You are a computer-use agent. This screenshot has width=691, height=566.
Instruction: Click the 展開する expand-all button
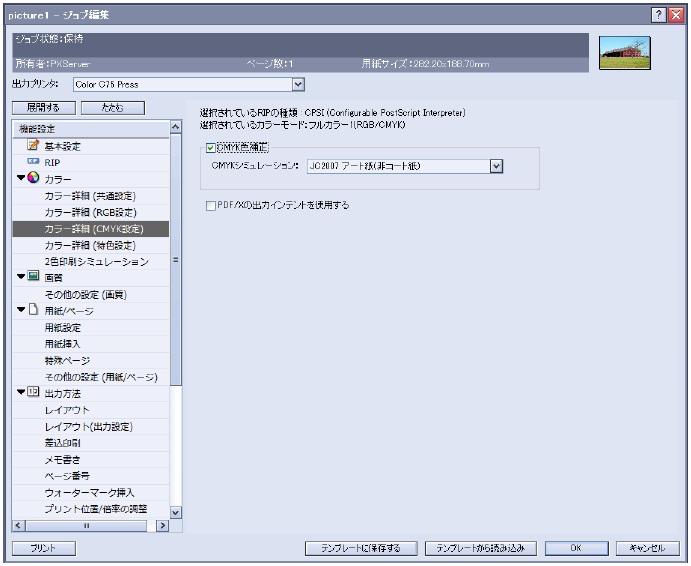[x=41, y=107]
